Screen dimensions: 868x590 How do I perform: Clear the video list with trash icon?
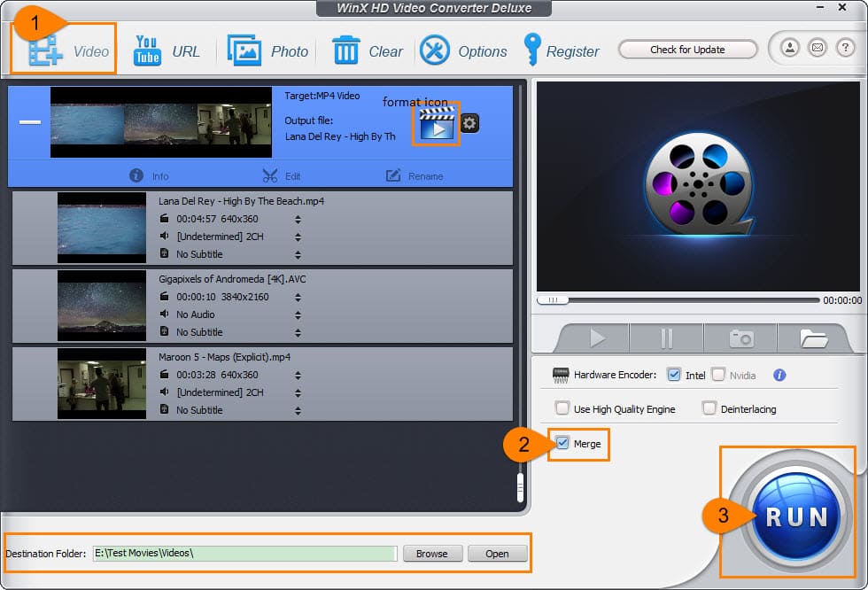(367, 50)
